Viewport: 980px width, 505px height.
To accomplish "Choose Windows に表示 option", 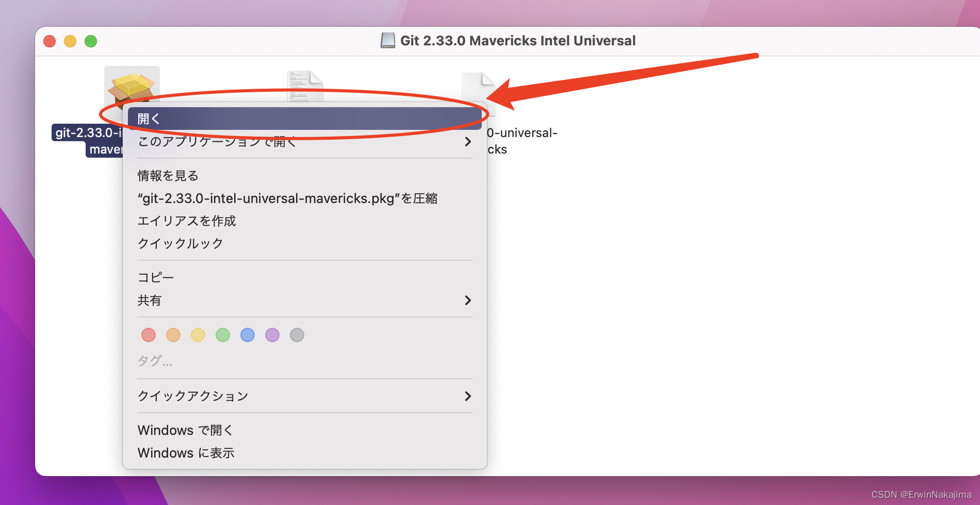I will coord(305,453).
